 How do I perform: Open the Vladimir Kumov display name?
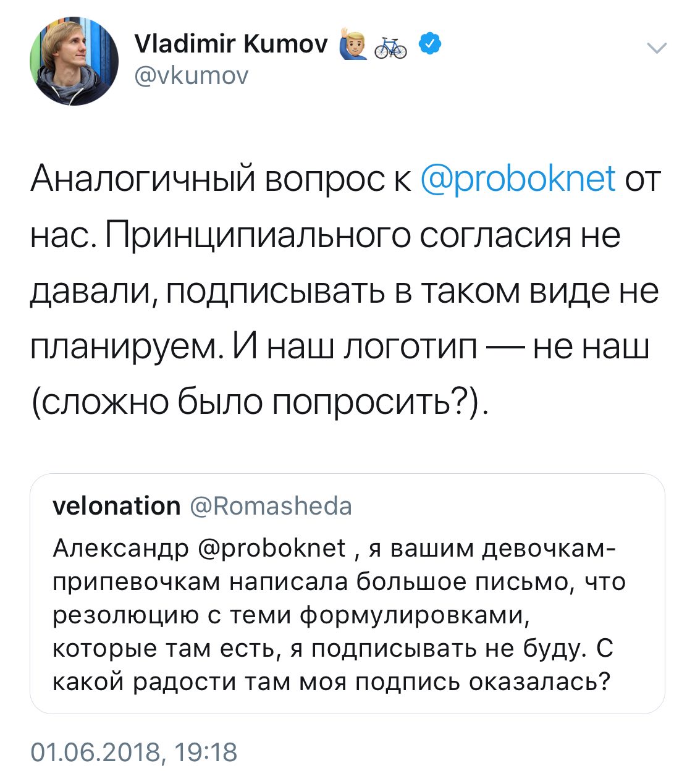pos(231,44)
